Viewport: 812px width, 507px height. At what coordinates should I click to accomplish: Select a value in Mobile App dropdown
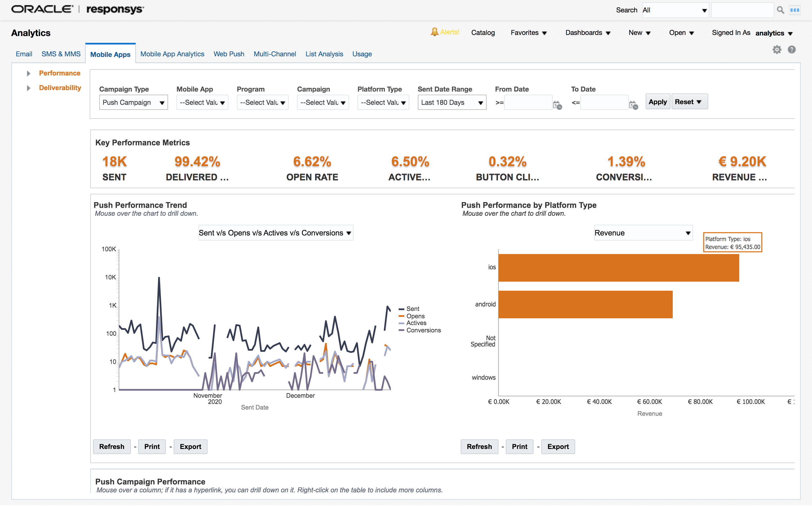pos(202,102)
